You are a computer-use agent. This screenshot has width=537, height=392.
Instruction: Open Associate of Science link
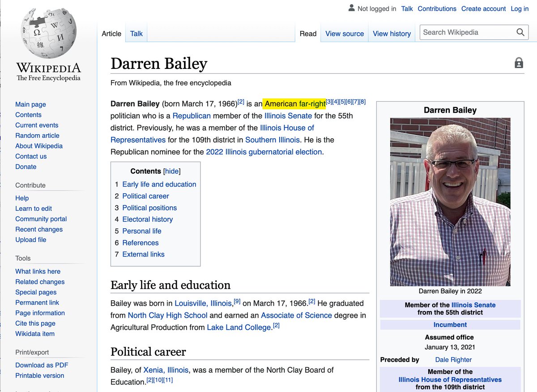click(x=296, y=315)
